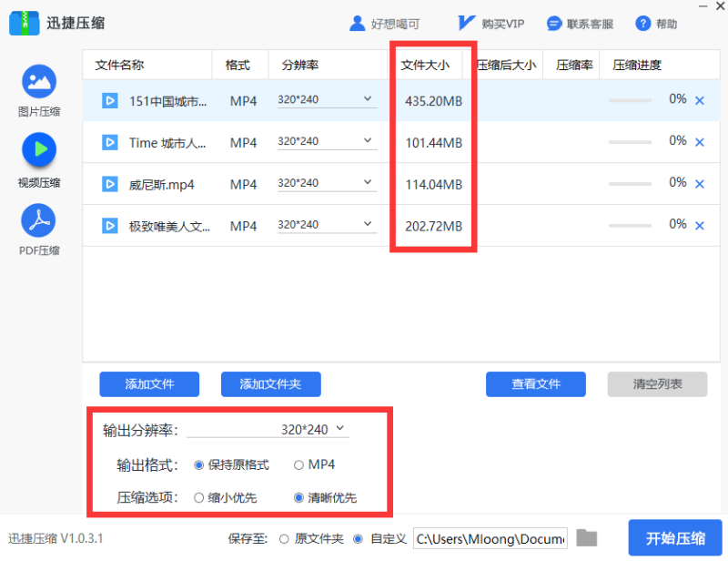Image resolution: width=728 pixels, height=561 pixels.
Task: Click the 文件大小 column header
Action: (427, 65)
